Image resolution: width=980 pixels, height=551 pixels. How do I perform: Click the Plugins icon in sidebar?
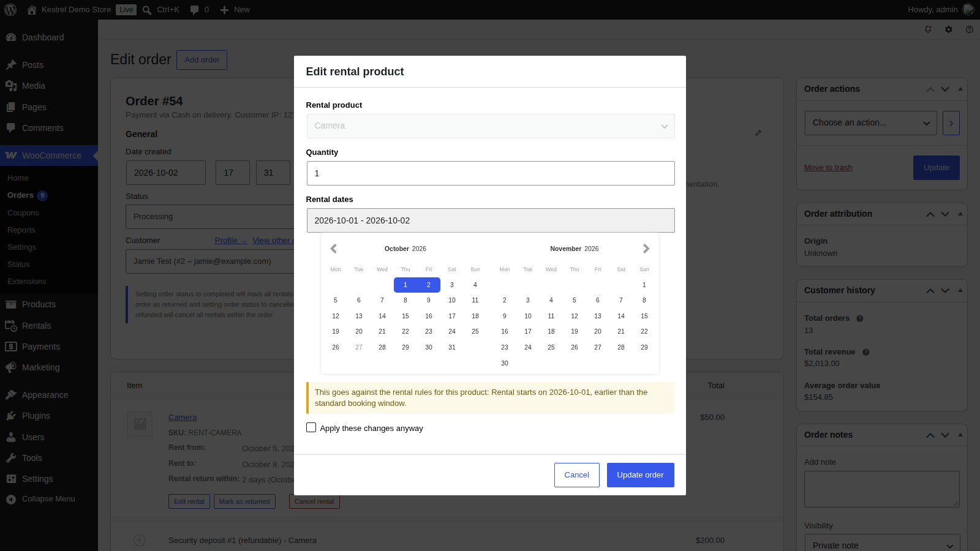[x=11, y=416]
